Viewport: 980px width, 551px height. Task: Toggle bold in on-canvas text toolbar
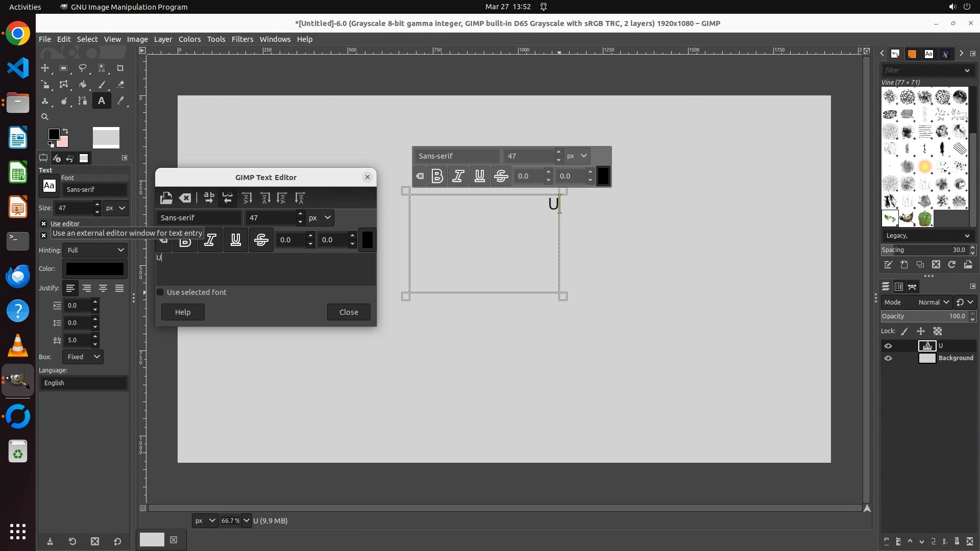point(437,177)
